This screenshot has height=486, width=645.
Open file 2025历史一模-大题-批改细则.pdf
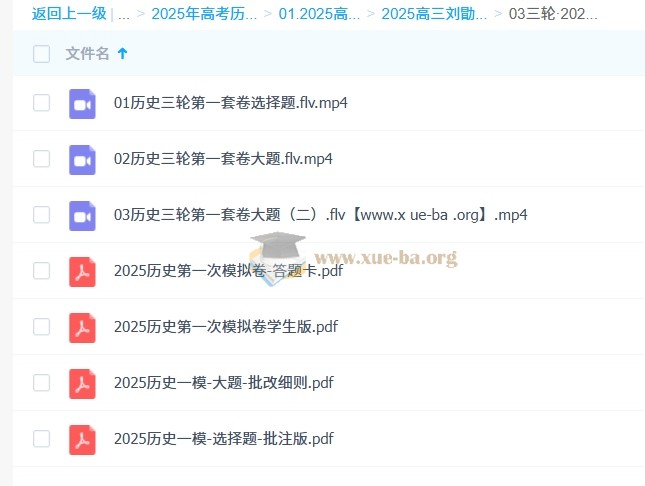pos(224,383)
